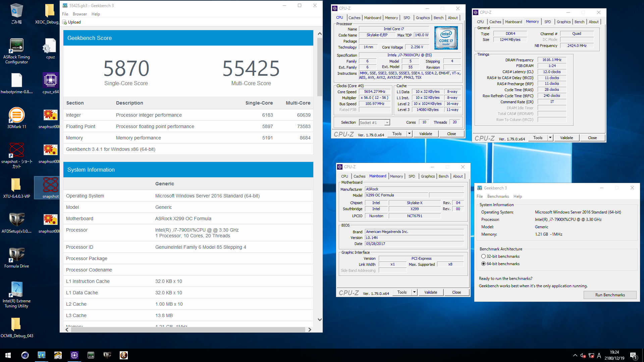644x362 pixels.
Task: Switch to Caches tab in CPU-Z CPU window
Action: tap(354, 18)
